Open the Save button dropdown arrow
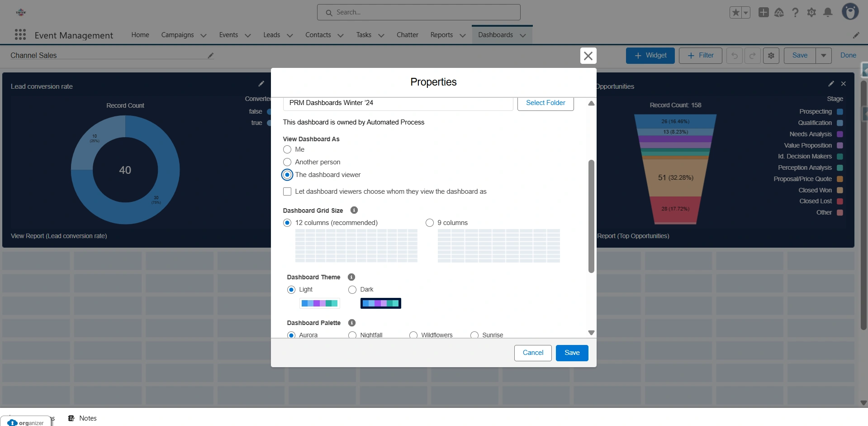Screen dimensions: 868x426 tap(823, 55)
